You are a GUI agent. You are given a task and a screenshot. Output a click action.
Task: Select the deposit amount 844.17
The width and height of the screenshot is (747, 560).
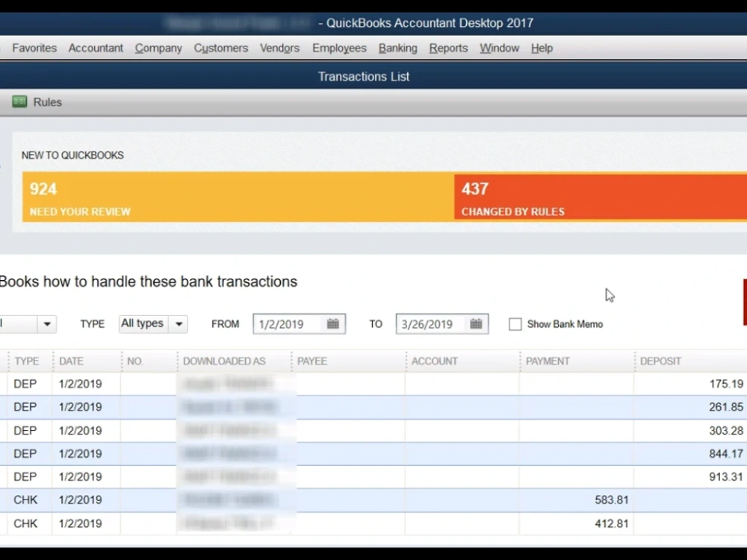click(726, 454)
